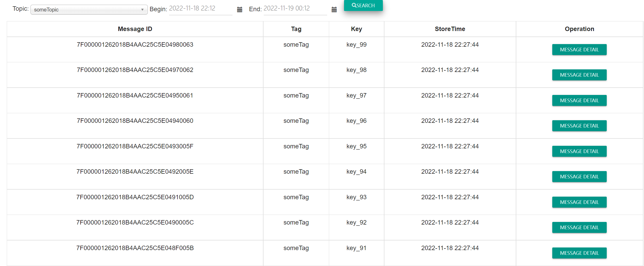Click the Search button
644x266 pixels.
pyautogui.click(x=363, y=5)
